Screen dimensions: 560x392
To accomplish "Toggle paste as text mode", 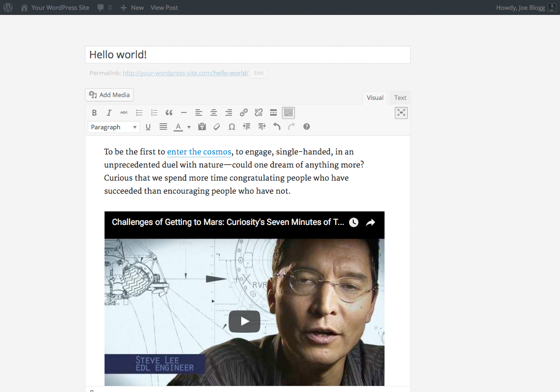I will click(202, 126).
